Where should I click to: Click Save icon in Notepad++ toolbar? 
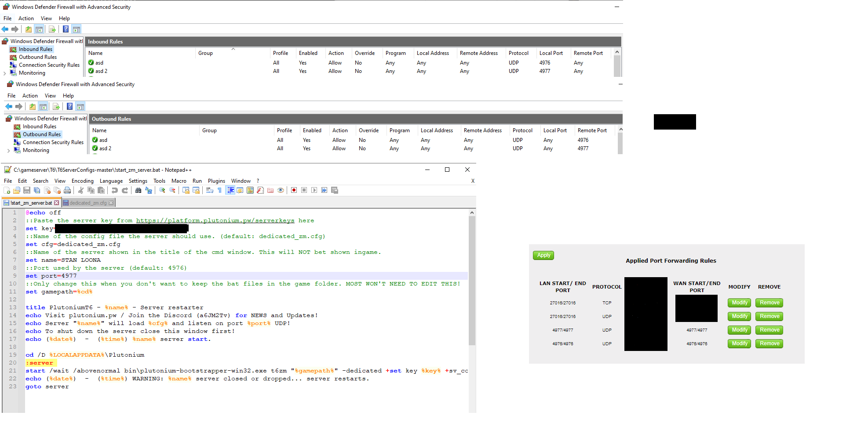click(27, 190)
